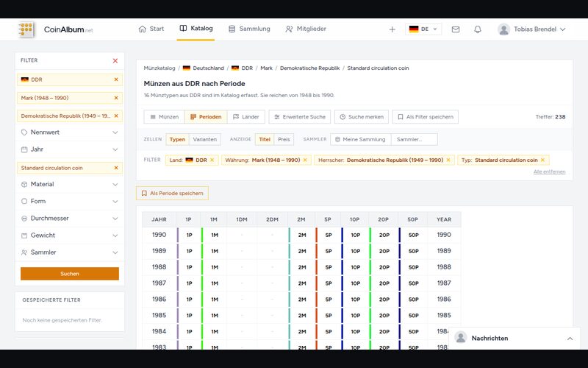Remove the Währung: Mark filter chip
This screenshot has width=588, height=368.
(305, 160)
